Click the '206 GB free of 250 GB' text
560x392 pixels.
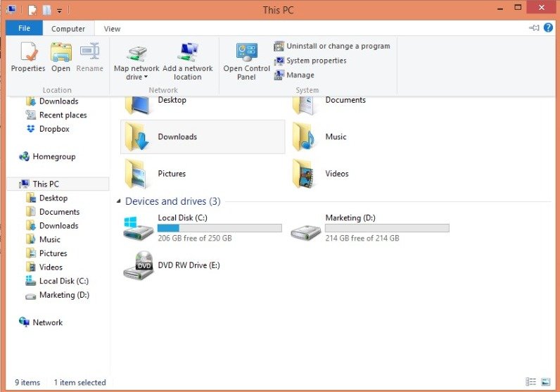[x=195, y=239]
